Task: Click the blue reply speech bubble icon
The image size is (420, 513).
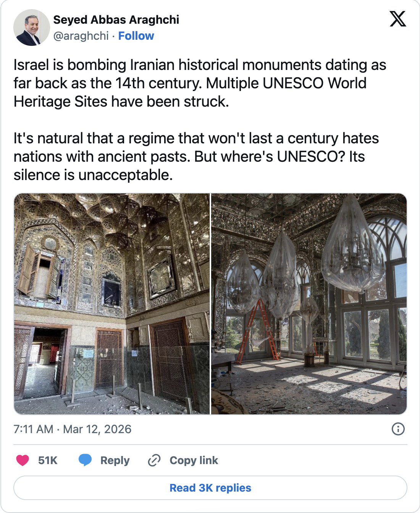Action: (x=85, y=460)
